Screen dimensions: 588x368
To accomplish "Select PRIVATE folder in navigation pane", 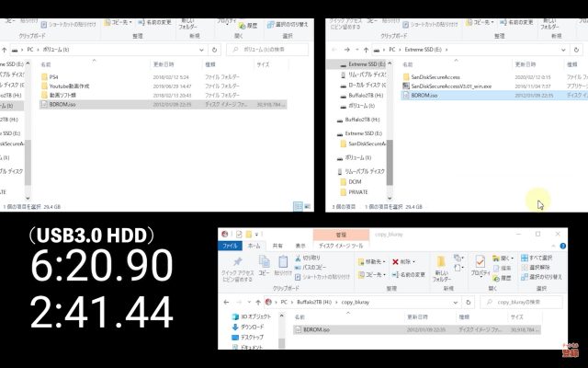I will [x=357, y=192].
